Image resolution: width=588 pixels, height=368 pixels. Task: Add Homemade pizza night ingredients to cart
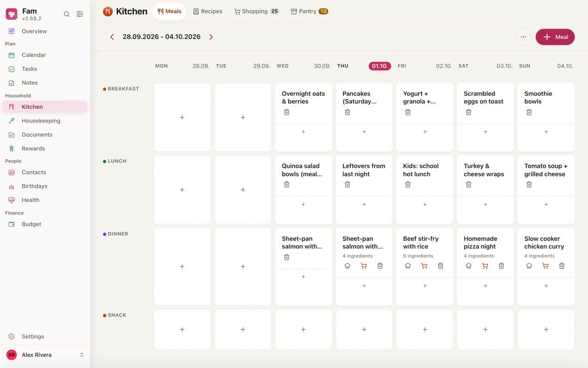click(485, 266)
